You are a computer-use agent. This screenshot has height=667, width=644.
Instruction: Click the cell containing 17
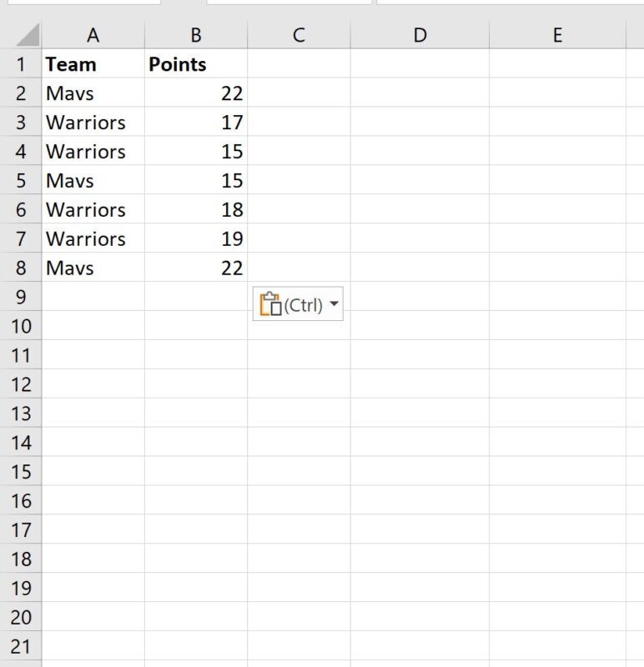pyautogui.click(x=196, y=123)
